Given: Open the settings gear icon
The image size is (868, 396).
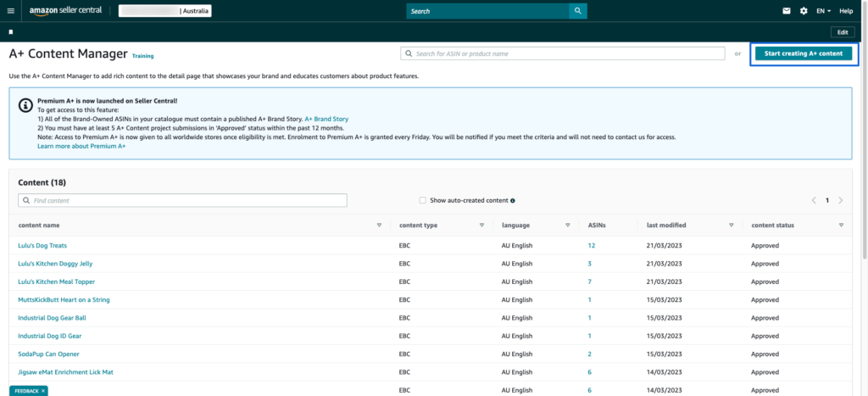Looking at the screenshot, I should (804, 11).
